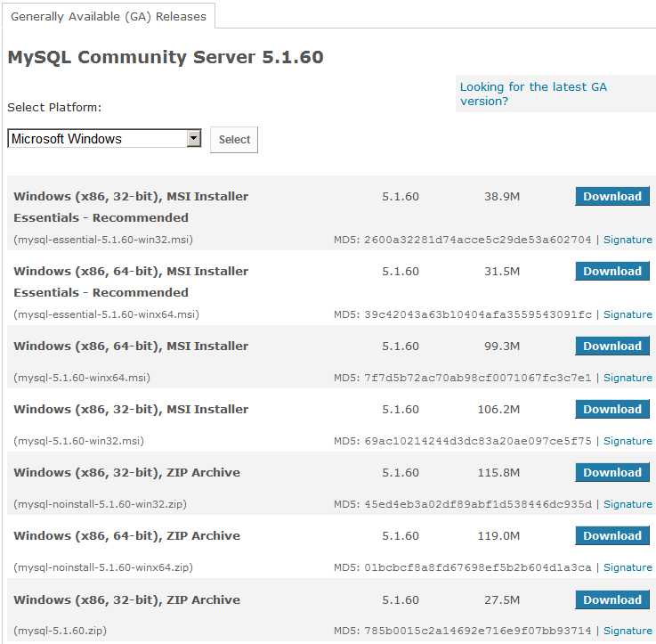Click filename text (mysql-essential-5.1.60-winx64.msi)
Screen dimensions: 656x644
[106, 314]
